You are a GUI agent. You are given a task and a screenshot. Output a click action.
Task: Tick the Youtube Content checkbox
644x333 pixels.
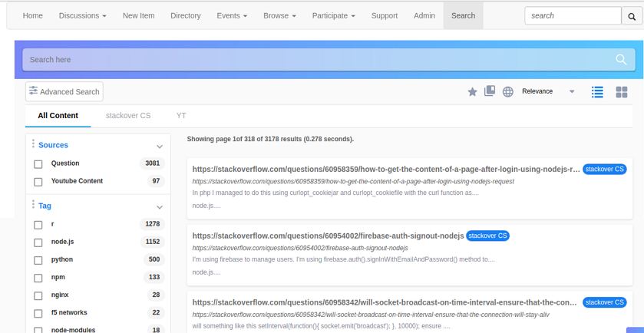[38, 182]
